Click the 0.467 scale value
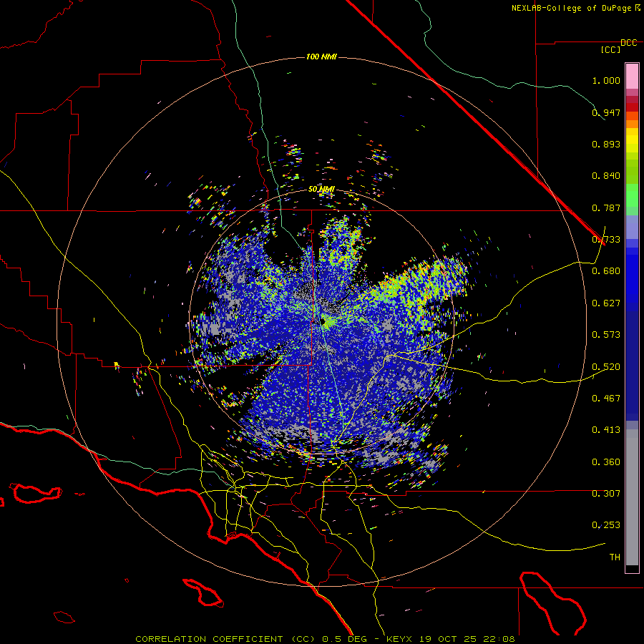The width and height of the screenshot is (644, 644). [606, 399]
